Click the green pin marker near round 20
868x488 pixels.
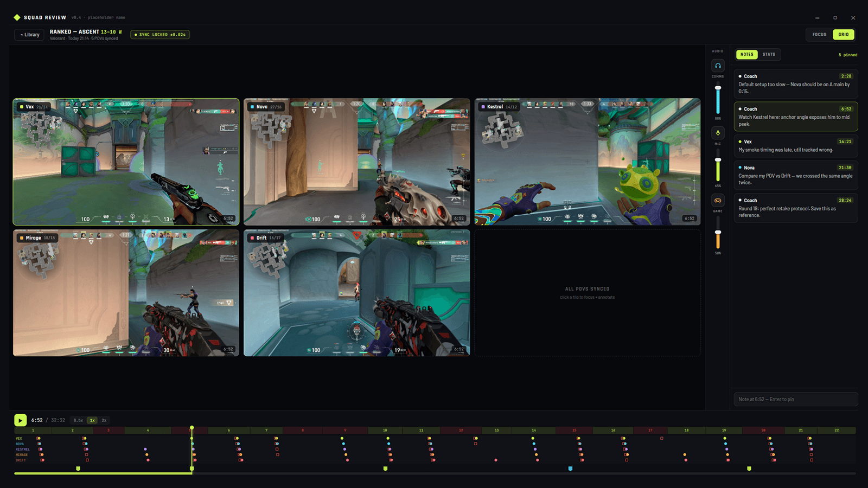[x=749, y=468]
